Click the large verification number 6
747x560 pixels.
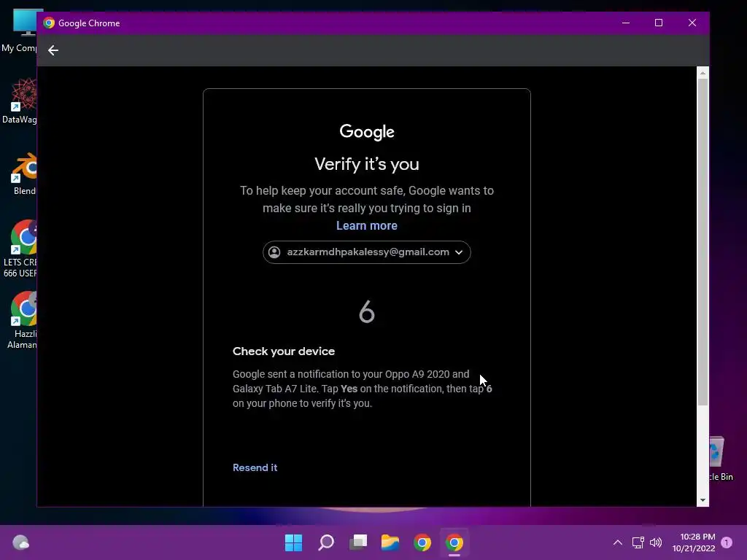pyautogui.click(x=367, y=312)
